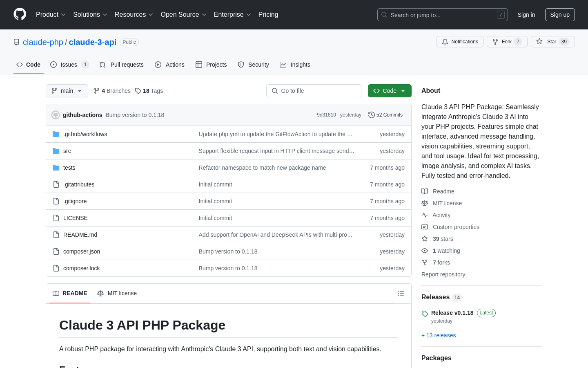Screen dimensions: 588x368
Task: Expand the Solutions menu
Action: pyautogui.click(x=90, y=14)
